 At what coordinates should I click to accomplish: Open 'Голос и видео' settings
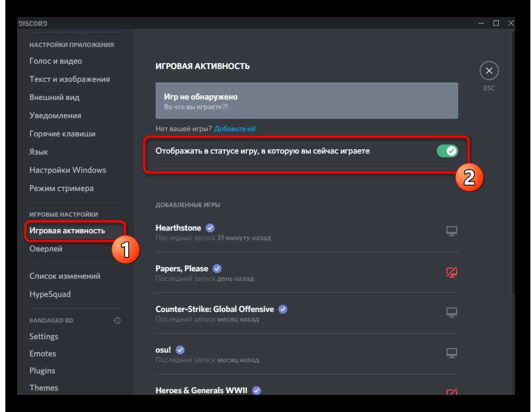[56, 61]
